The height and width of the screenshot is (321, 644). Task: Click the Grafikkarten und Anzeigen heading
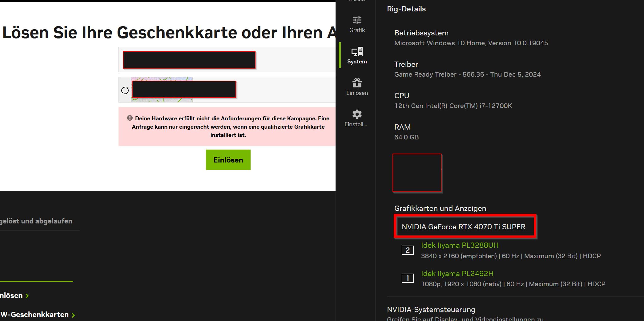(x=440, y=208)
